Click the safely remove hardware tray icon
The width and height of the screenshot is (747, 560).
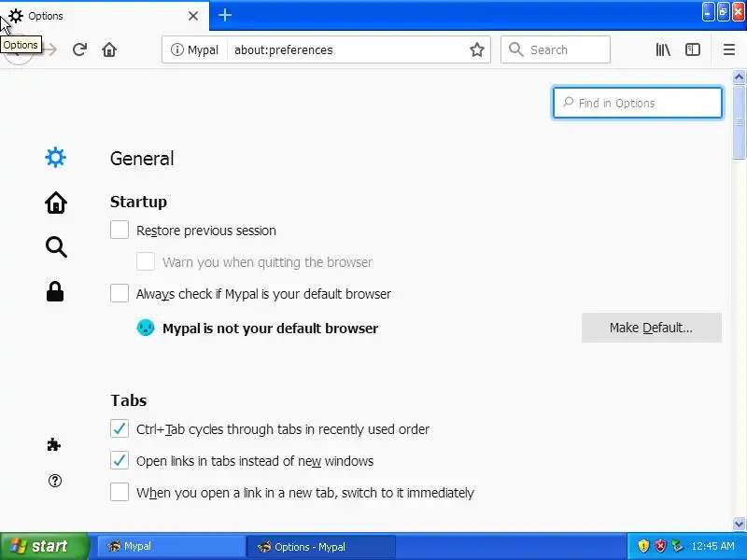coord(676,546)
